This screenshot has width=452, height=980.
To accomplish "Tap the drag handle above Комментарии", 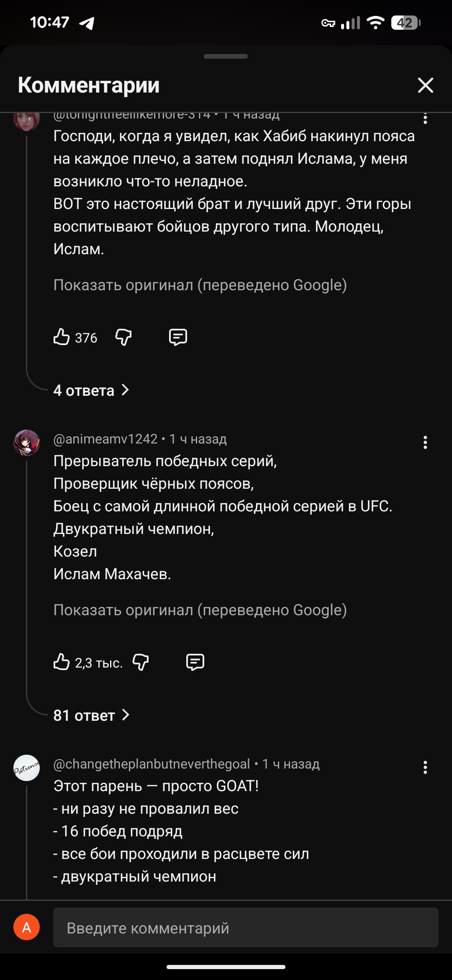I will [226, 56].
